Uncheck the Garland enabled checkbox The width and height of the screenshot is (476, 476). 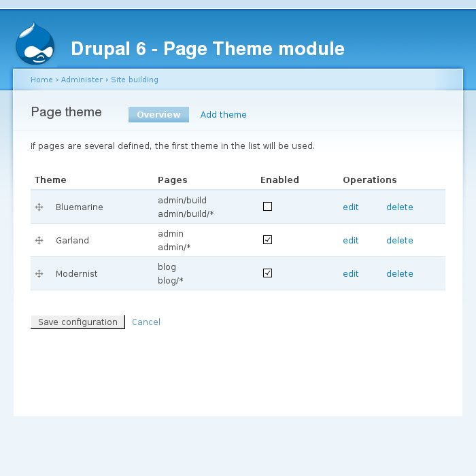click(x=267, y=240)
